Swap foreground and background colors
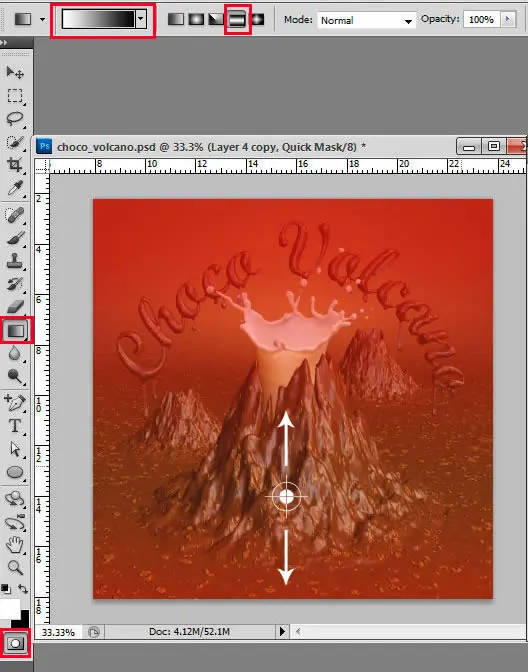 click(23, 589)
